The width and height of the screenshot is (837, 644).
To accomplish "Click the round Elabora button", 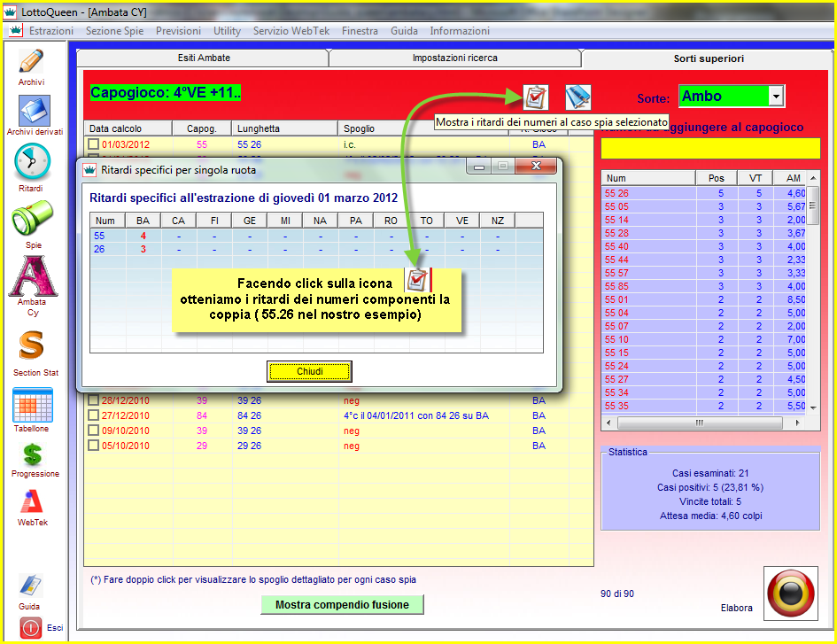I will click(x=791, y=594).
